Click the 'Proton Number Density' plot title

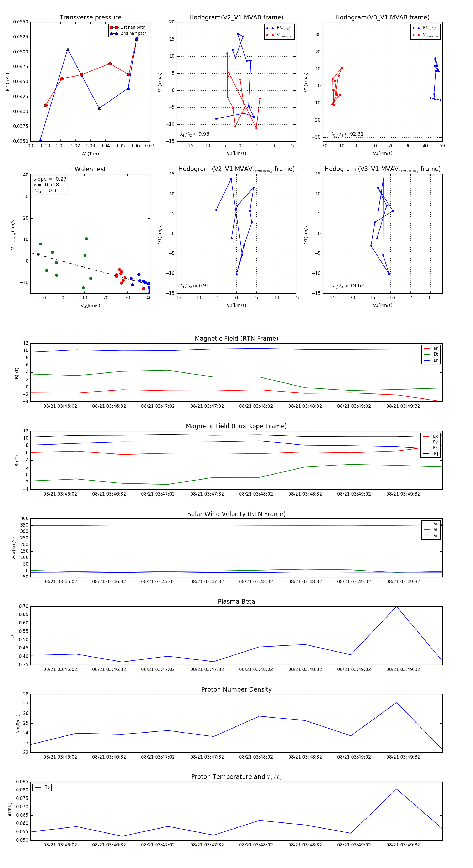[236, 689]
